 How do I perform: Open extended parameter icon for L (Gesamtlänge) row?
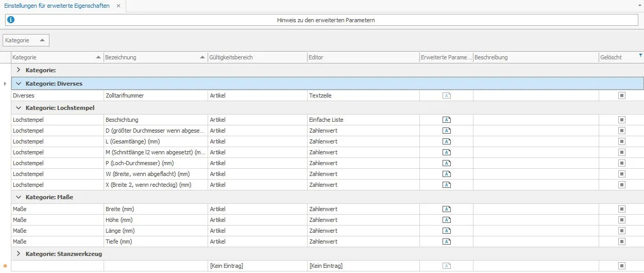click(447, 141)
